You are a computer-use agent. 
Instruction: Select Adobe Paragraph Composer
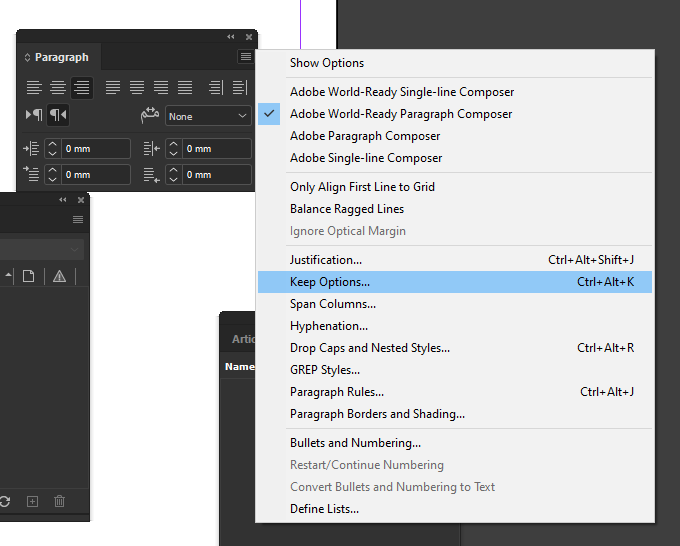pyautogui.click(x=455, y=136)
